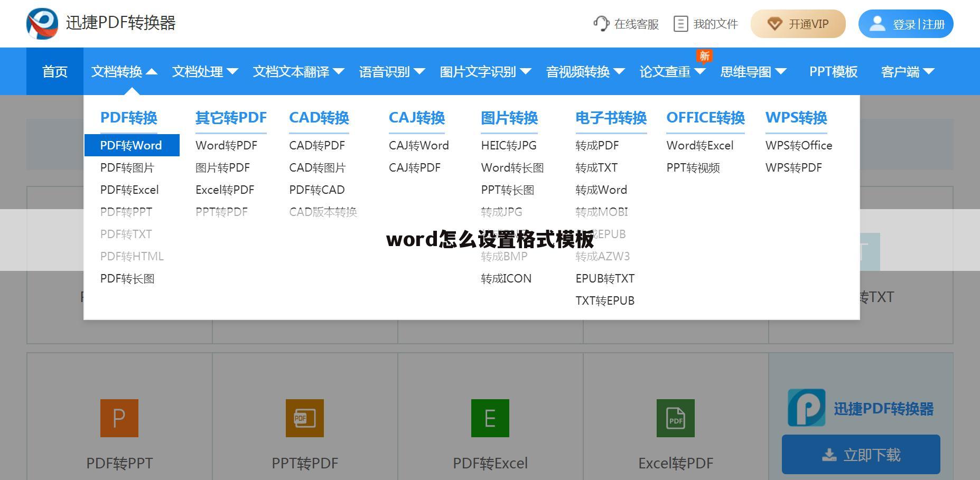Image resolution: width=980 pixels, height=480 pixels.
Task: Click the WPS转换 column heading
Action: click(x=796, y=117)
